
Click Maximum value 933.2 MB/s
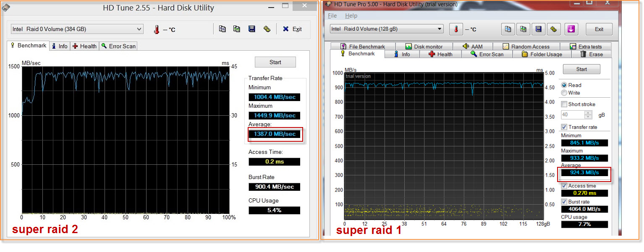584,158
